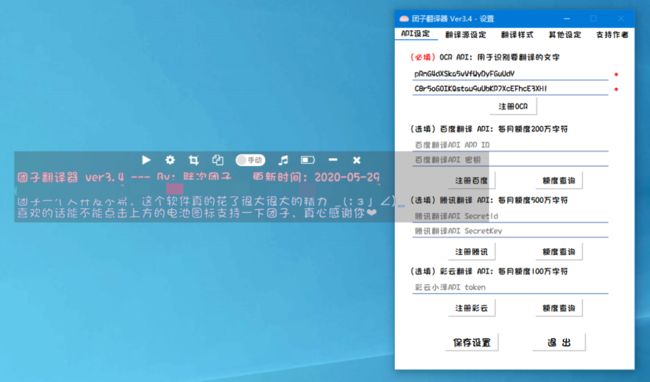This screenshot has width=650, height=382.
Task: Click the (选填) 百度翻译 API label
Action: point(489,129)
